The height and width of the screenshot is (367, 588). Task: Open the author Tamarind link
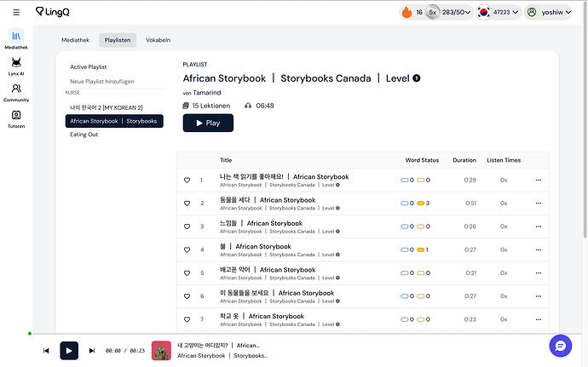(x=206, y=93)
